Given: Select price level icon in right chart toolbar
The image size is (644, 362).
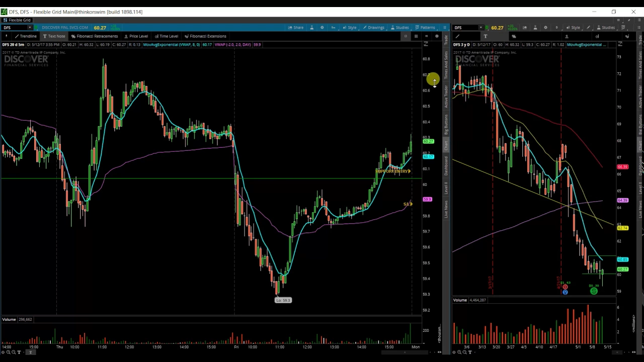Looking at the screenshot, I should click(567, 36).
